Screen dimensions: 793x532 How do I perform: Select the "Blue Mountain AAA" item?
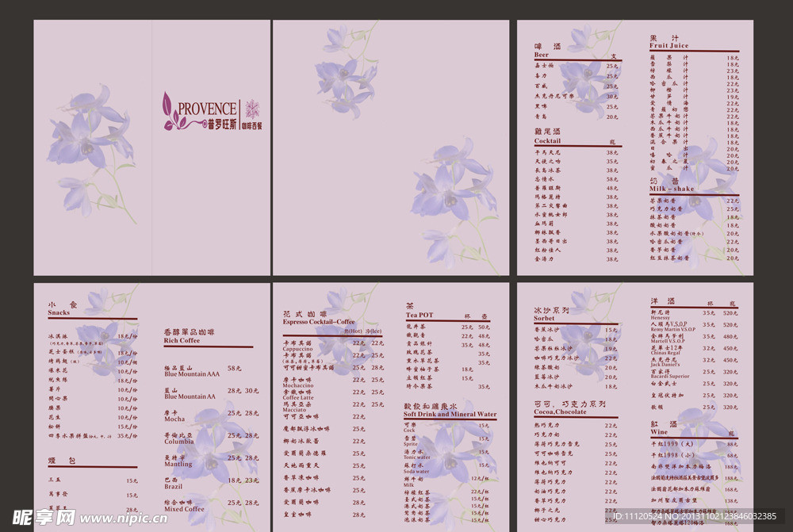192,374
